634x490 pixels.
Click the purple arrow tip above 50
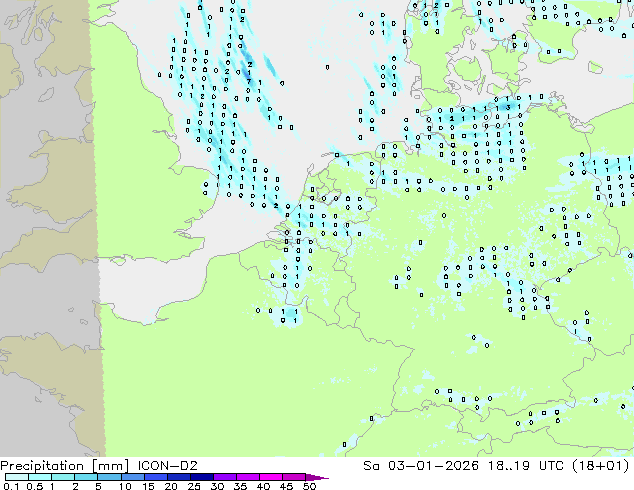point(317,477)
